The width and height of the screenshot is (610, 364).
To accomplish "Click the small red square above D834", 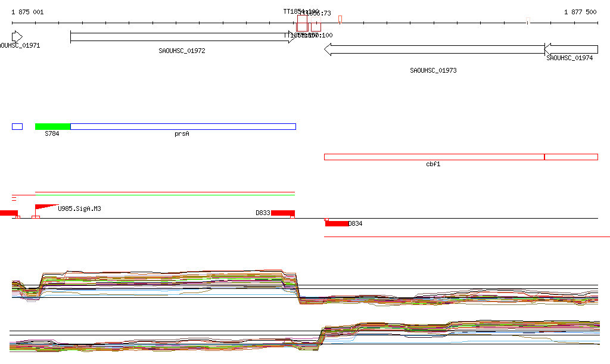I will pyautogui.click(x=326, y=220).
